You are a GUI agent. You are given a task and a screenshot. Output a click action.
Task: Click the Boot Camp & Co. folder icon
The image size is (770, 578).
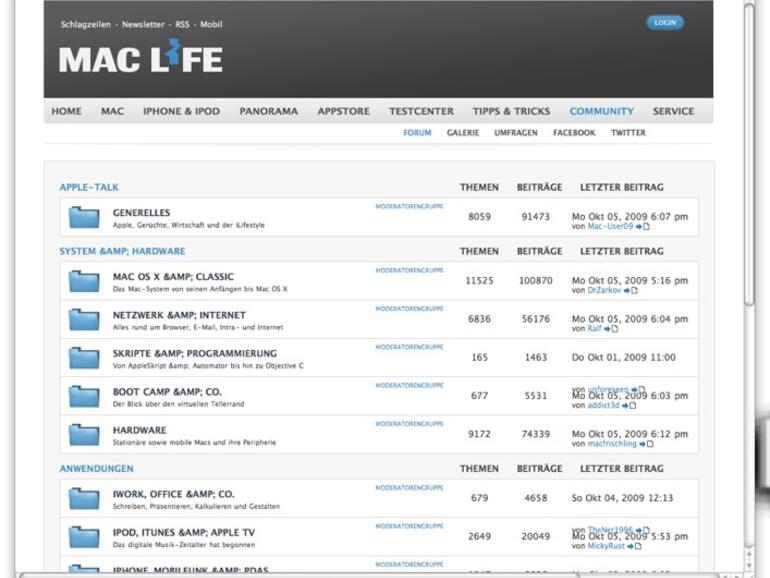(84, 396)
